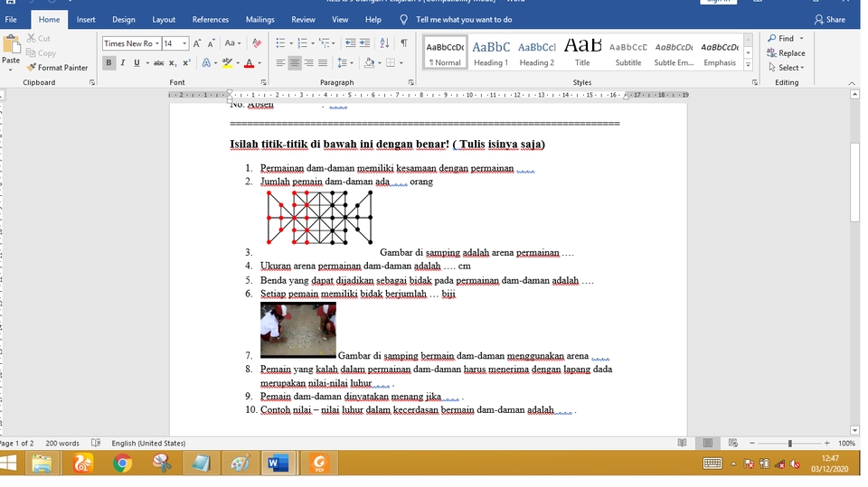
Task: Click the Replace command
Action: tap(786, 53)
